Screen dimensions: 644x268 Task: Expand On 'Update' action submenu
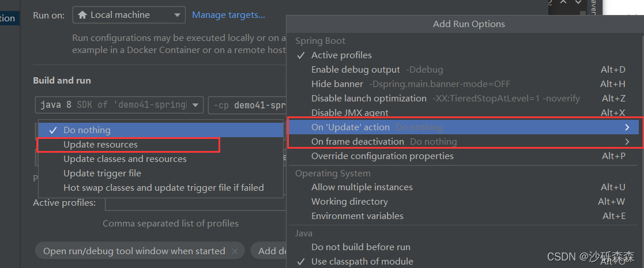[x=463, y=127]
